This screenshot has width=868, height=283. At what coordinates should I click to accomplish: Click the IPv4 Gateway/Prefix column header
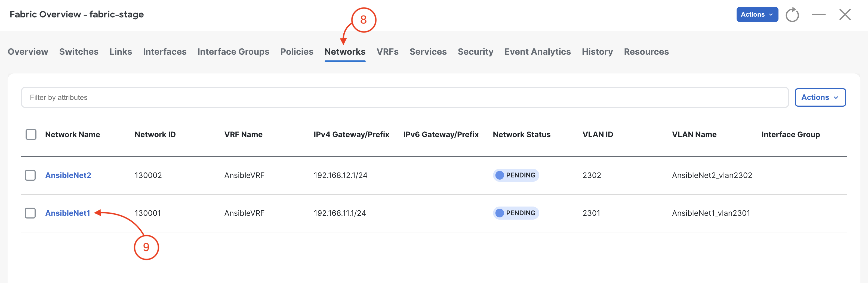tap(352, 134)
